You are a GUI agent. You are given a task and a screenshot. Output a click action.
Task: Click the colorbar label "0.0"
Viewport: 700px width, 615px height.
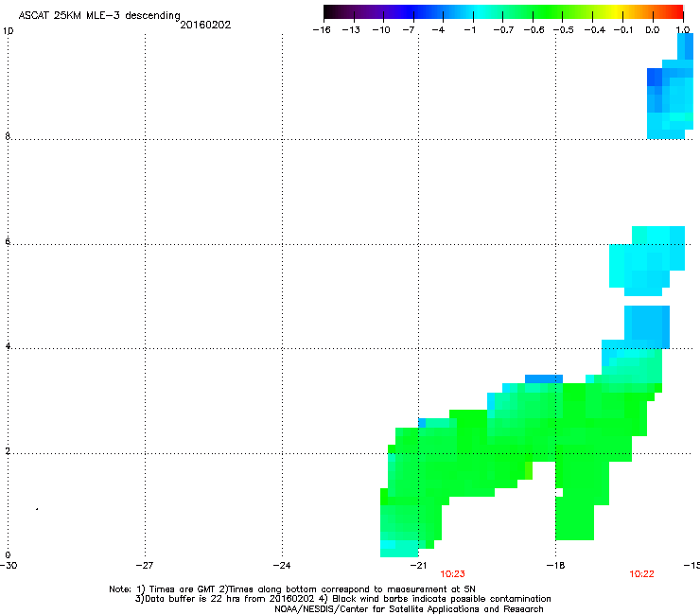(653, 30)
